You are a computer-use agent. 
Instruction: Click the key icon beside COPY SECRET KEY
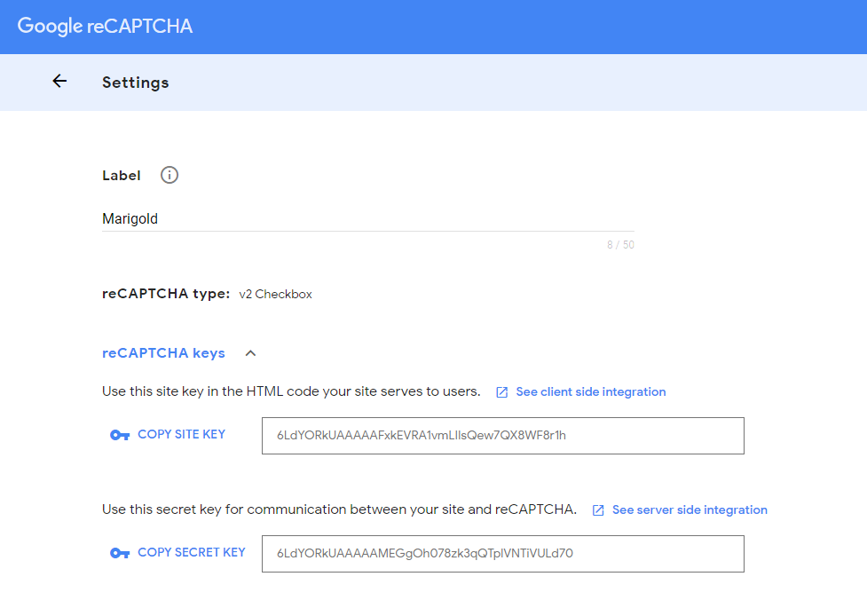(120, 553)
